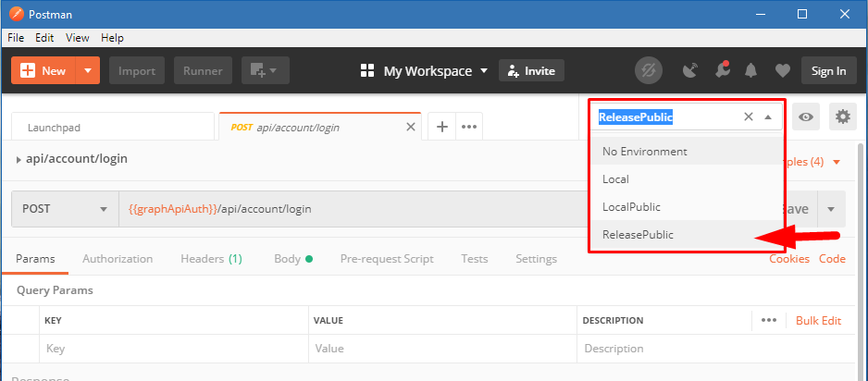This screenshot has height=381, width=868.
Task: Switch to the Params tab
Action: (35, 259)
